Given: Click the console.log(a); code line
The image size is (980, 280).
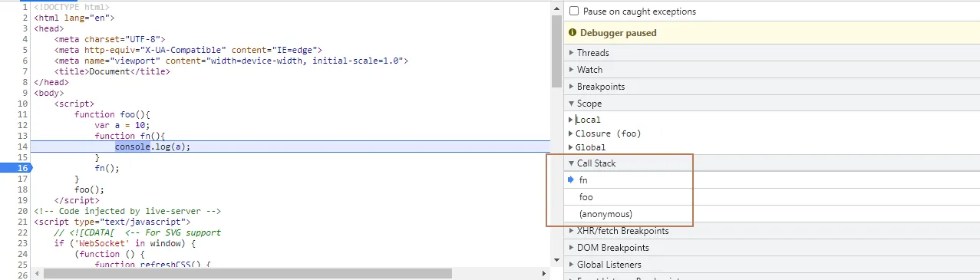Looking at the screenshot, I should tap(153, 146).
